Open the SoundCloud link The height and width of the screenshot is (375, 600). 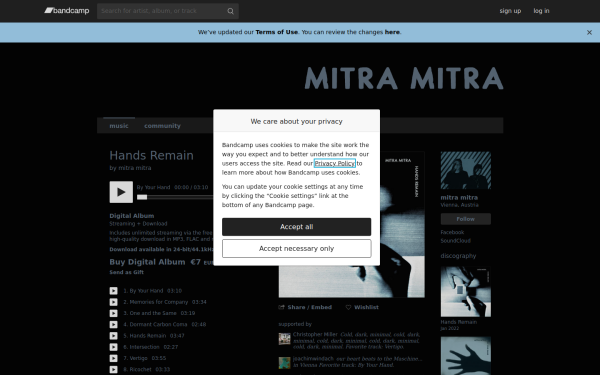click(455, 241)
